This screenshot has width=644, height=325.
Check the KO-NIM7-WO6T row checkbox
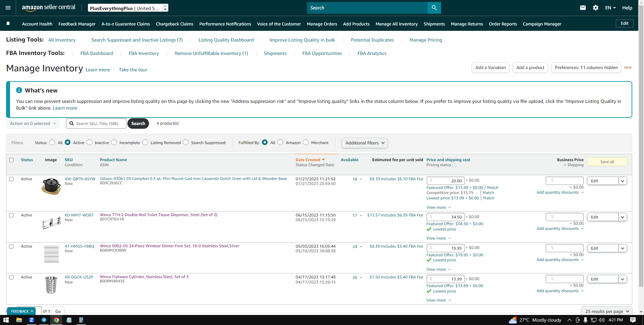(x=11, y=215)
